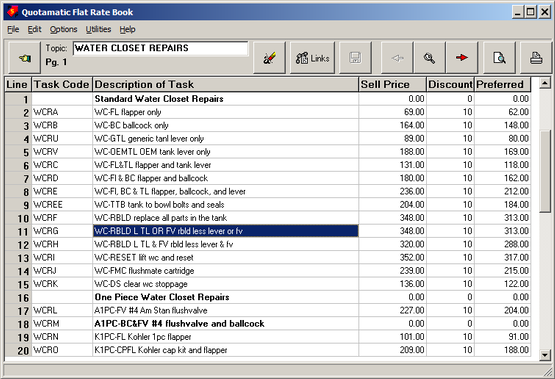Image resolution: width=555 pixels, height=379 pixels.
Task: Click the Quotamatic app title icon
Action: [12, 12]
